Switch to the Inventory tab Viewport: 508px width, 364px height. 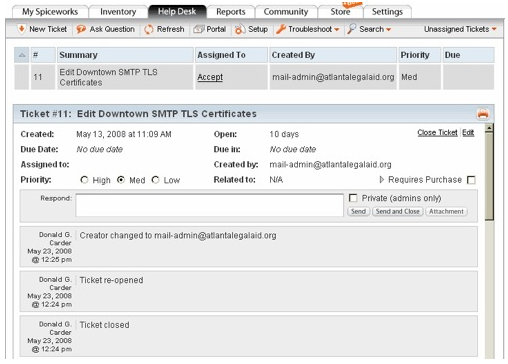[118, 12]
